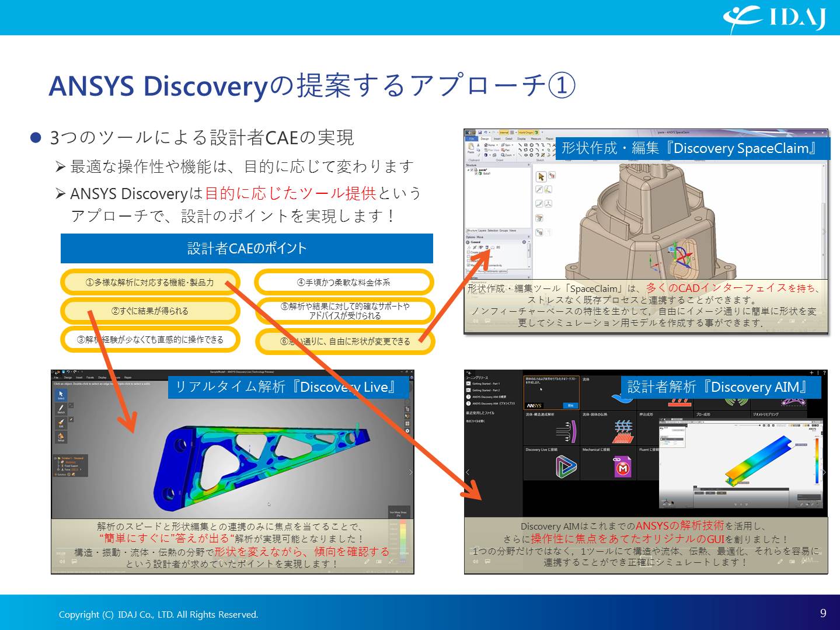This screenshot has height=630, width=840.
Task: Click the ①多様な解析に対応する機能･製品力 pill
Action: tap(150, 283)
